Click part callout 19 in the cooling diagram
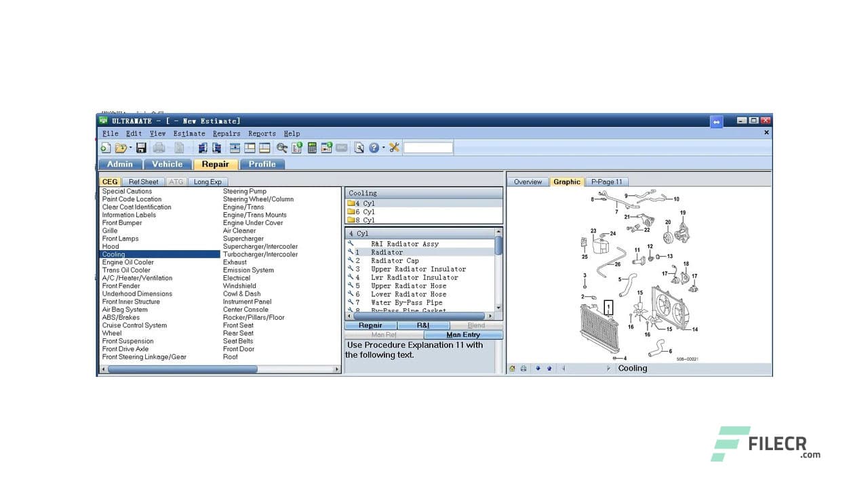 pyautogui.click(x=683, y=213)
